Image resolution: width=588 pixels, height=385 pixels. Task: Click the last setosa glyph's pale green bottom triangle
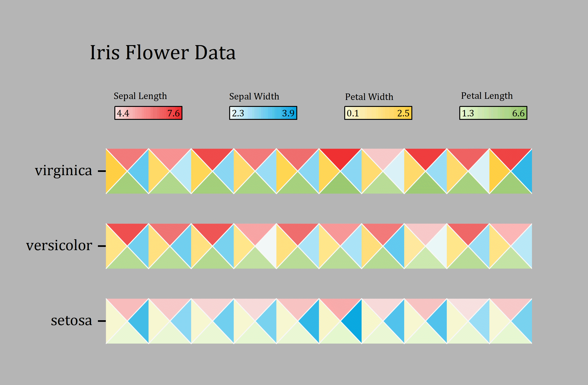coord(510,336)
